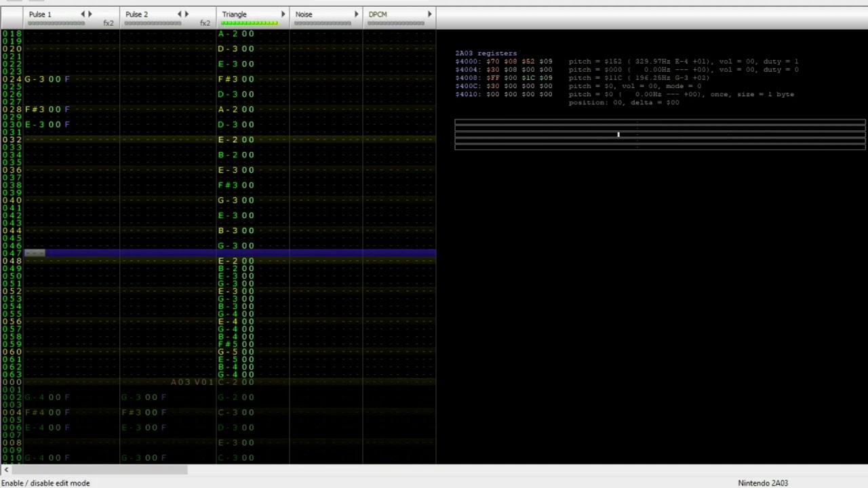
Task: Click the $4000 register line
Action: tap(627, 62)
